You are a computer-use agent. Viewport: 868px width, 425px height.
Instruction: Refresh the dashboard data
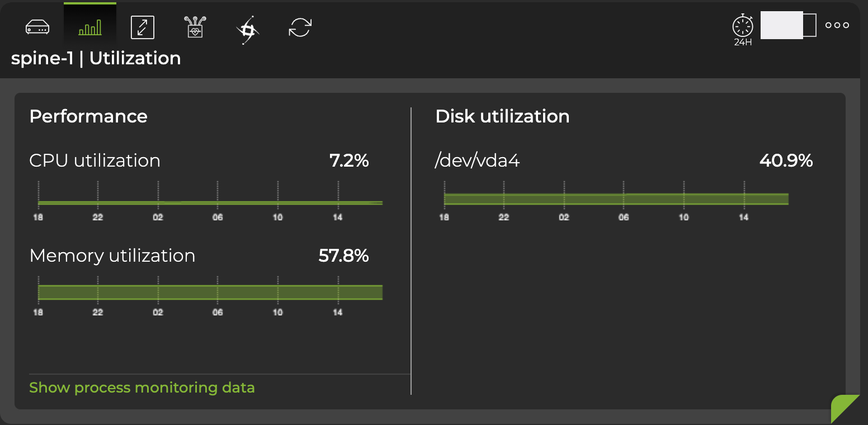tap(300, 27)
